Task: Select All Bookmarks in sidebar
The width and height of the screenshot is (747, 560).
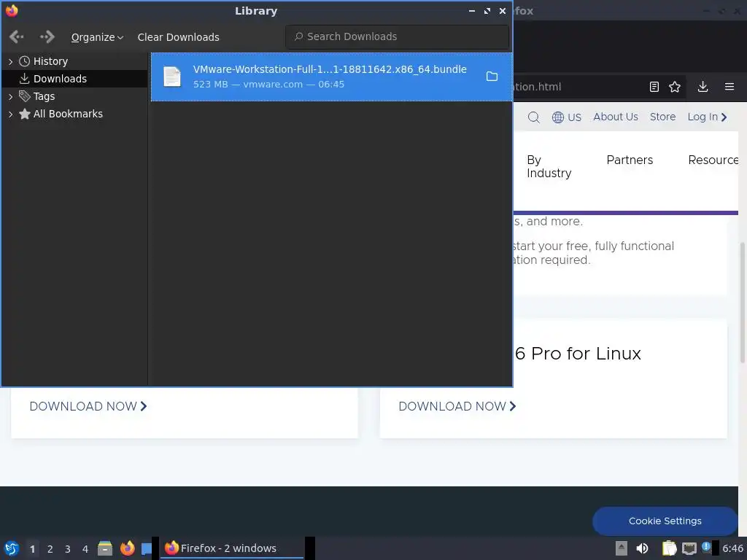Action: (68, 114)
